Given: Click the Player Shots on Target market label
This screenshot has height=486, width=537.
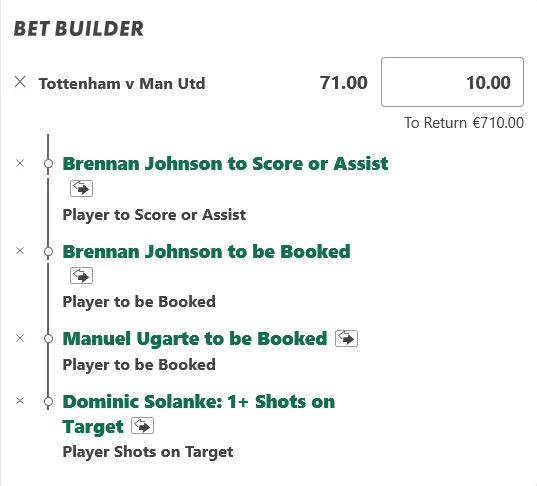Looking at the screenshot, I should [x=148, y=452].
